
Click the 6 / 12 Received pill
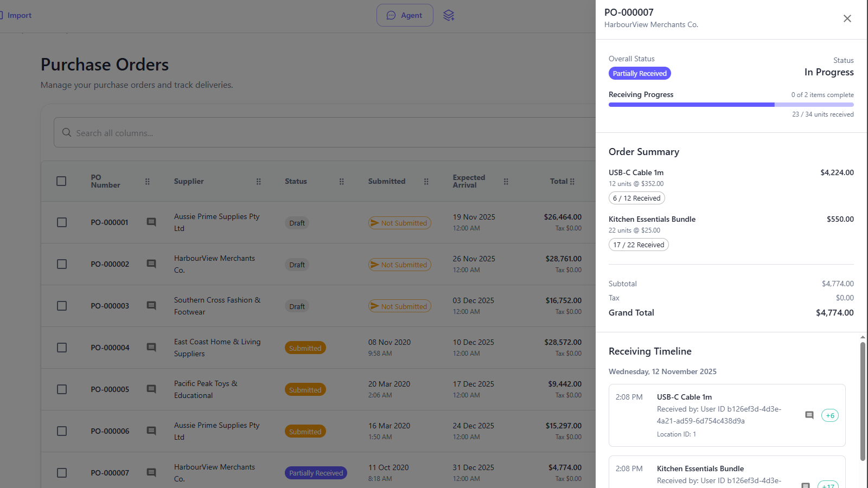[636, 198]
